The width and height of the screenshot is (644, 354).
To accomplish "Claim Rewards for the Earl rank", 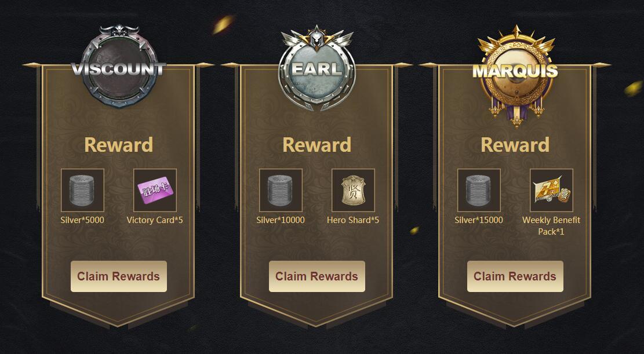I will pos(316,276).
